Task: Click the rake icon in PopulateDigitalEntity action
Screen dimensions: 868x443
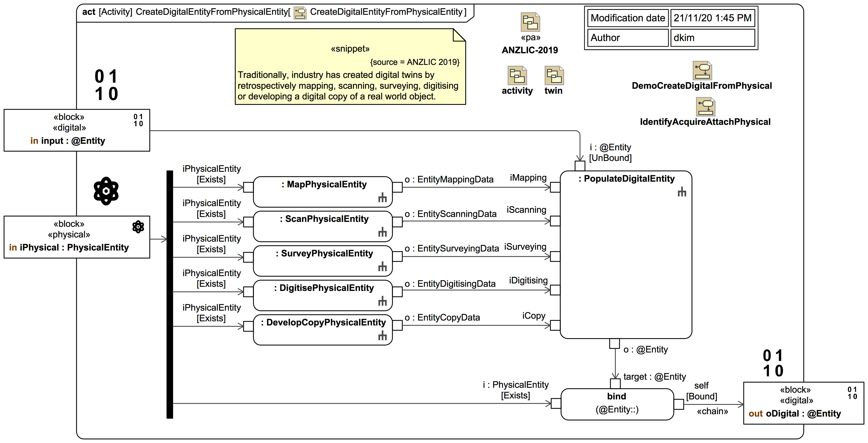Action: tap(682, 192)
